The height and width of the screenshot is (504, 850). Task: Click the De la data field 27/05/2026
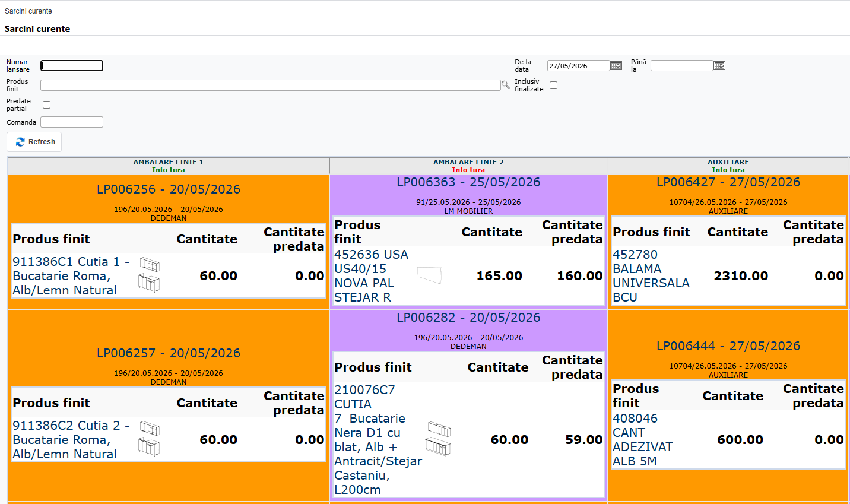pos(579,66)
